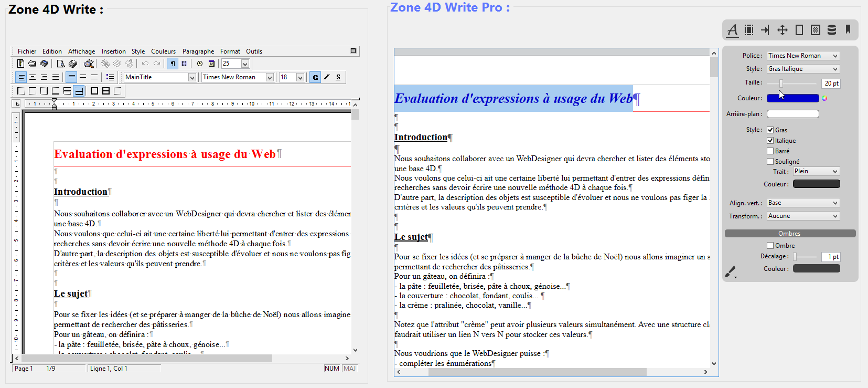Click the Taille point size field

tap(831, 83)
